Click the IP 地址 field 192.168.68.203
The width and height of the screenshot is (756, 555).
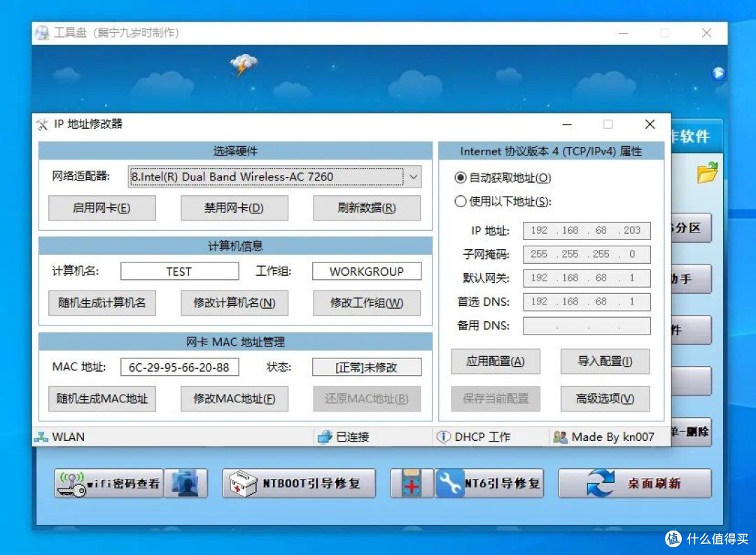pyautogui.click(x=587, y=230)
